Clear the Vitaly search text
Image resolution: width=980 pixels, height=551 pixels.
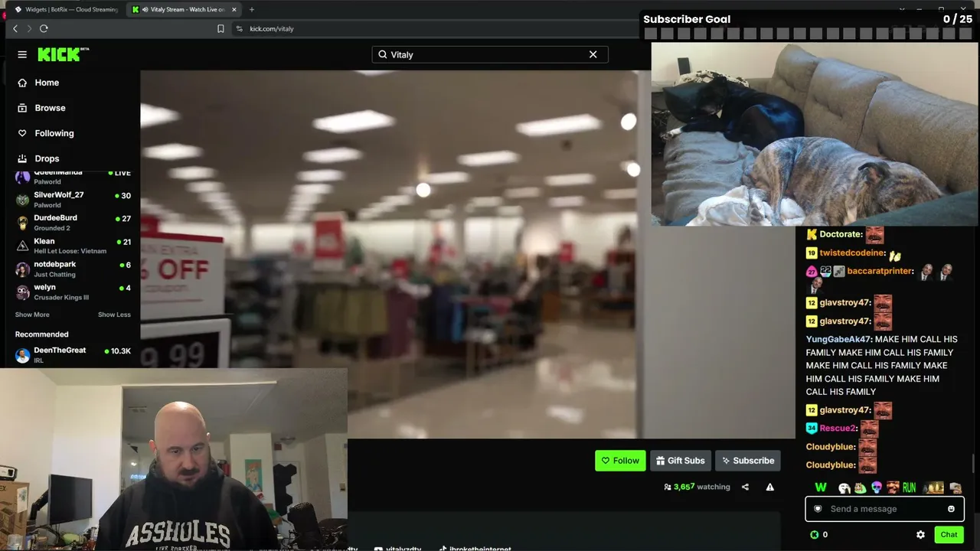[593, 54]
